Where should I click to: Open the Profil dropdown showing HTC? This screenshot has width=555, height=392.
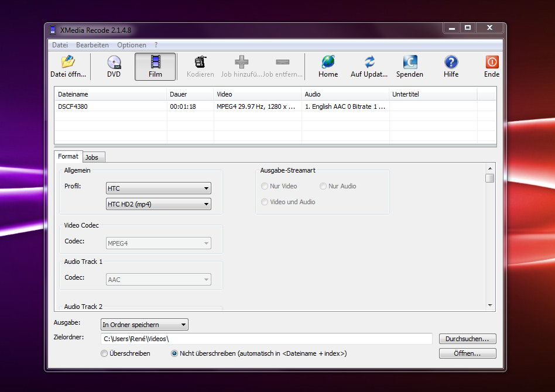(x=159, y=188)
